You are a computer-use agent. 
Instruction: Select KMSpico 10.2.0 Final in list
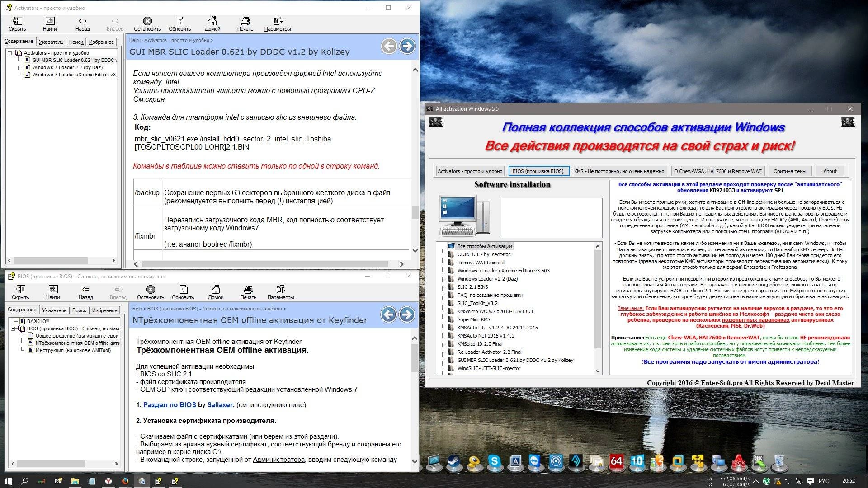click(x=480, y=344)
